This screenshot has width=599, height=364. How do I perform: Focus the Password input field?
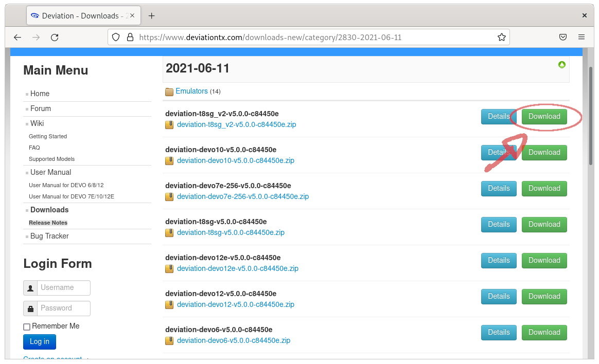(x=64, y=308)
